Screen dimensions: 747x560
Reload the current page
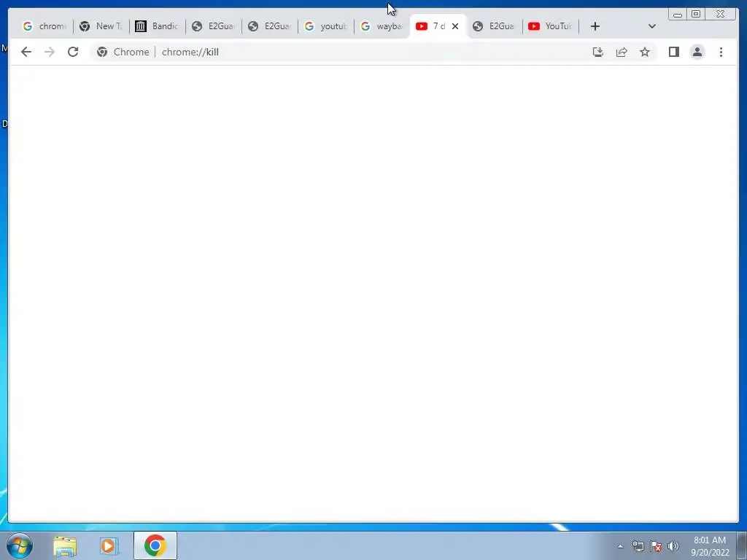(x=73, y=52)
